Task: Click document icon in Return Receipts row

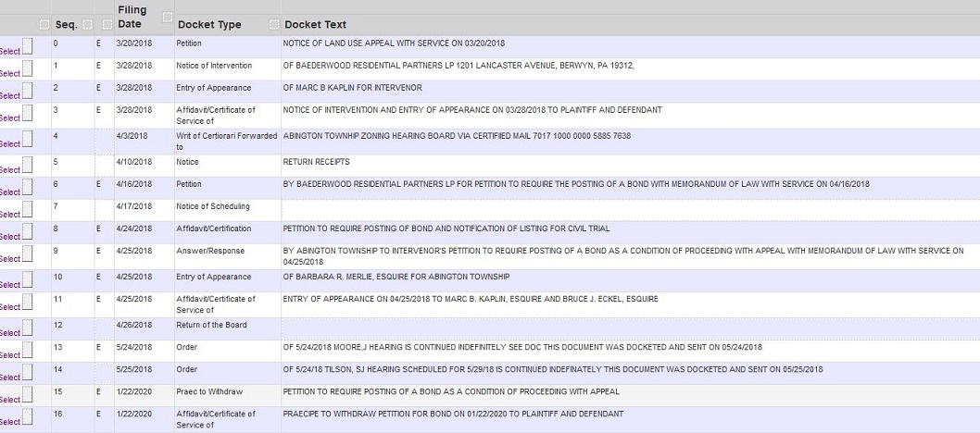Action: pyautogui.click(x=28, y=165)
